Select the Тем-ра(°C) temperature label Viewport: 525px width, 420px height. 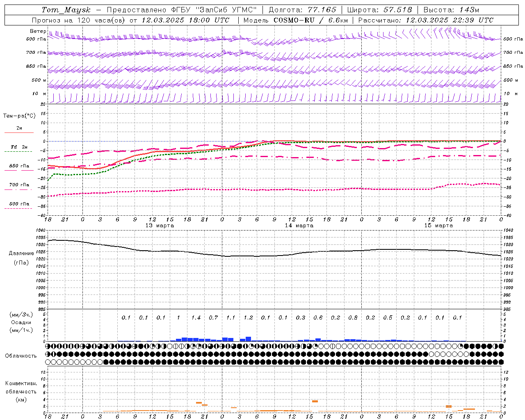[x=19, y=116]
